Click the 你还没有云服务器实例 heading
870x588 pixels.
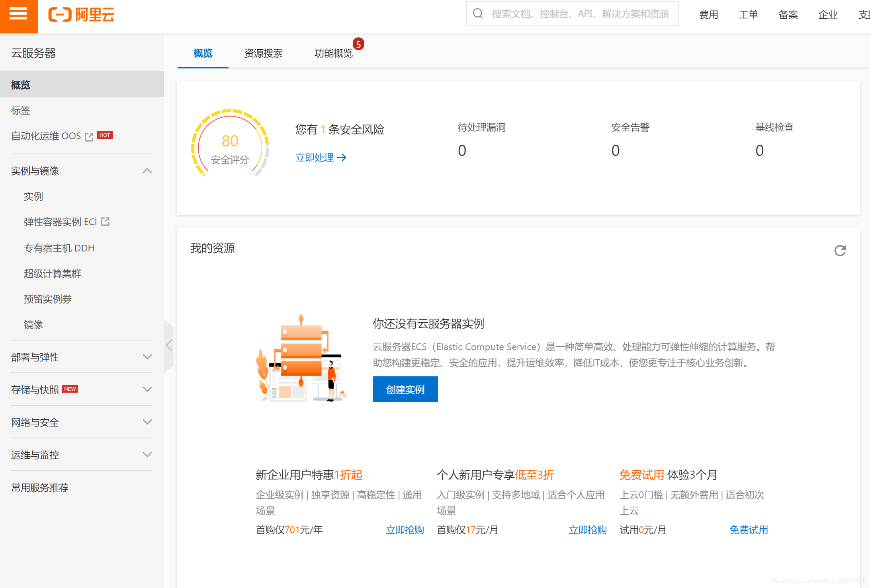click(428, 323)
